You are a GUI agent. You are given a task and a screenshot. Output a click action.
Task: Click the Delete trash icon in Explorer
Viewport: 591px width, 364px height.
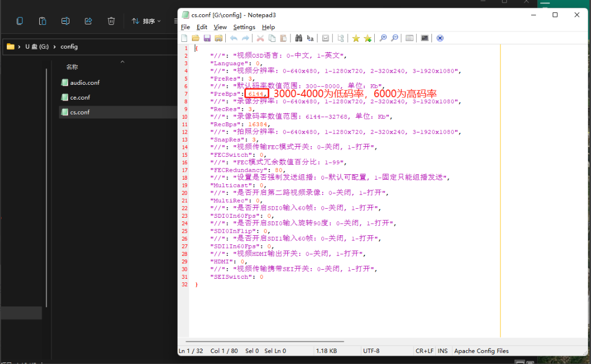pyautogui.click(x=111, y=21)
